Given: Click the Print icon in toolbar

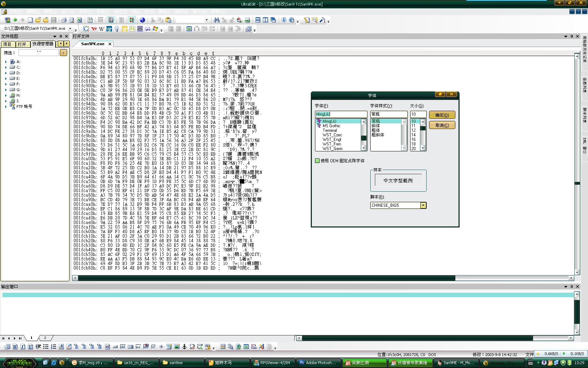Looking at the screenshot, I should point(64,20).
